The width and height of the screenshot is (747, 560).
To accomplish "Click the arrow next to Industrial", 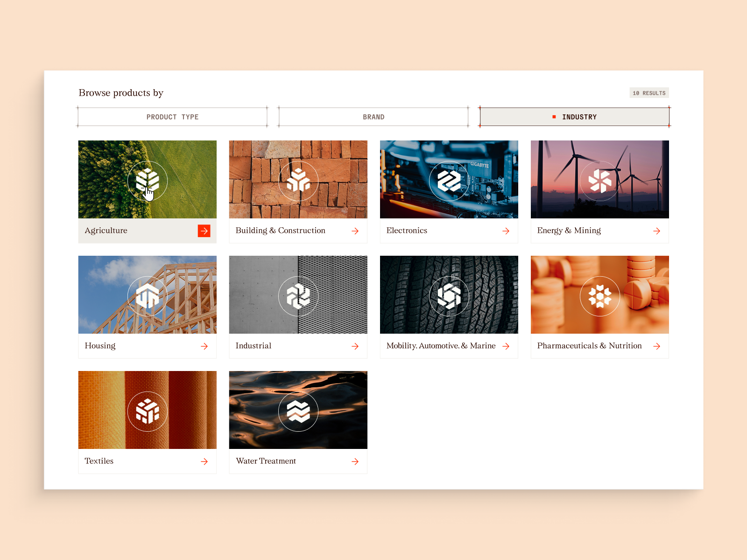I will coord(355,346).
